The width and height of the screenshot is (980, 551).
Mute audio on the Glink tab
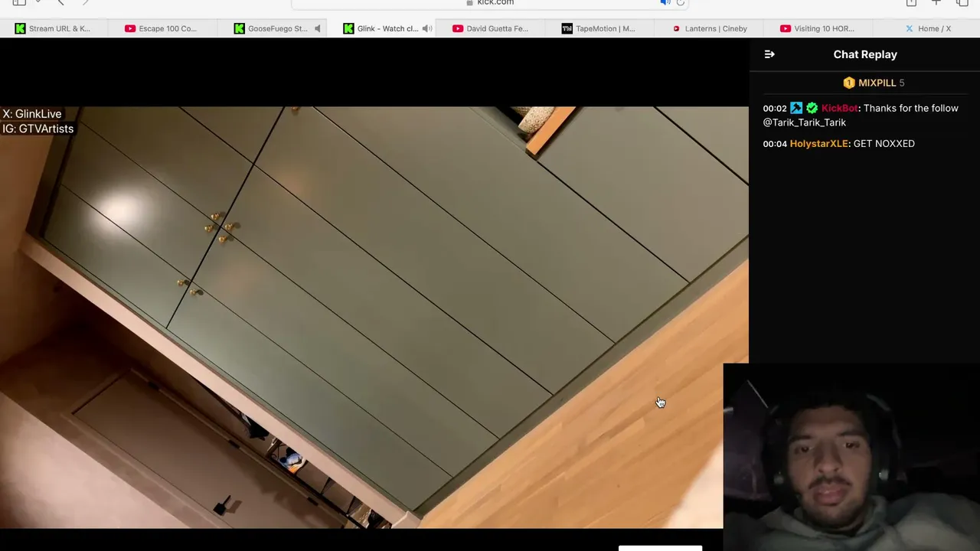click(427, 28)
